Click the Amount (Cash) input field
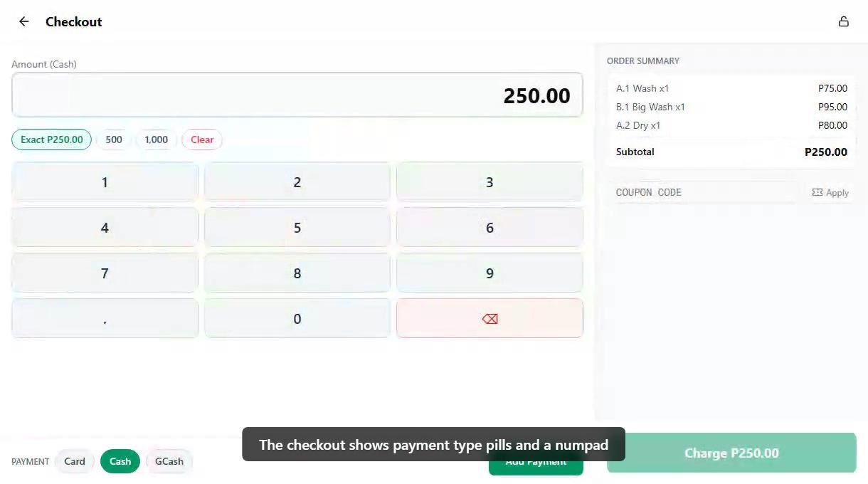This screenshot has height=484, width=868. point(297,95)
